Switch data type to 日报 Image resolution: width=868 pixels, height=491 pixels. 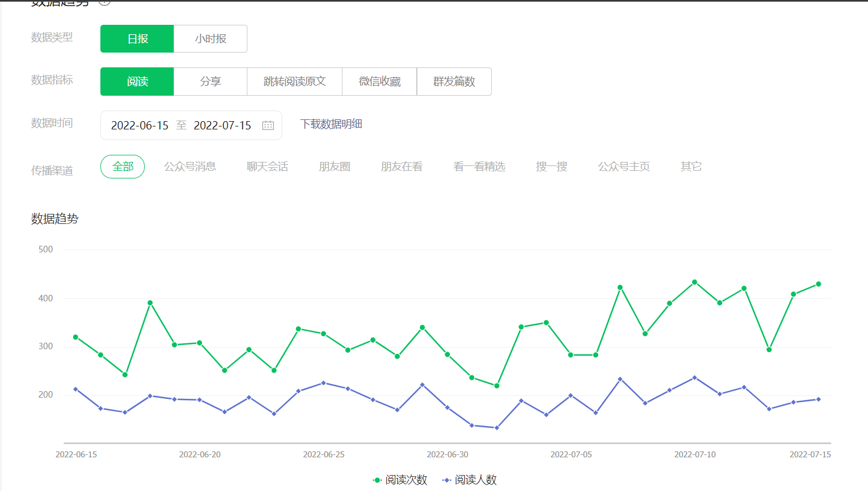tap(137, 38)
